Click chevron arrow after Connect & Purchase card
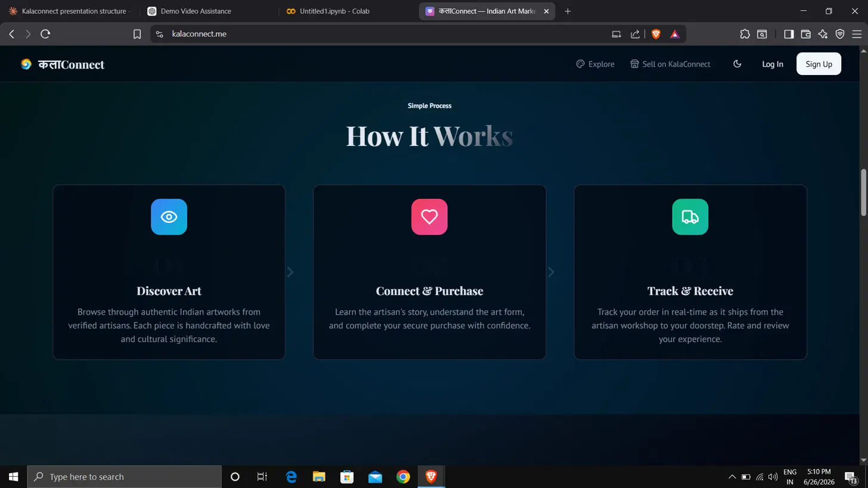 551,272
